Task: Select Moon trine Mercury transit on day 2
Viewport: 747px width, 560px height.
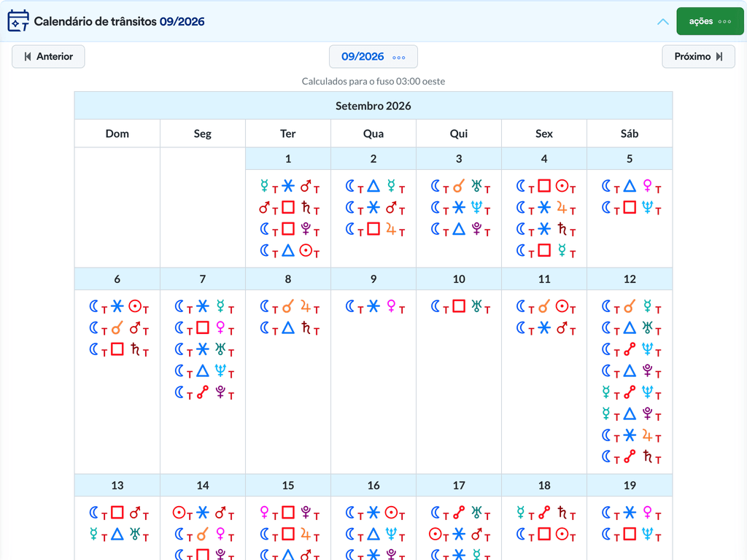Action: tap(374, 186)
